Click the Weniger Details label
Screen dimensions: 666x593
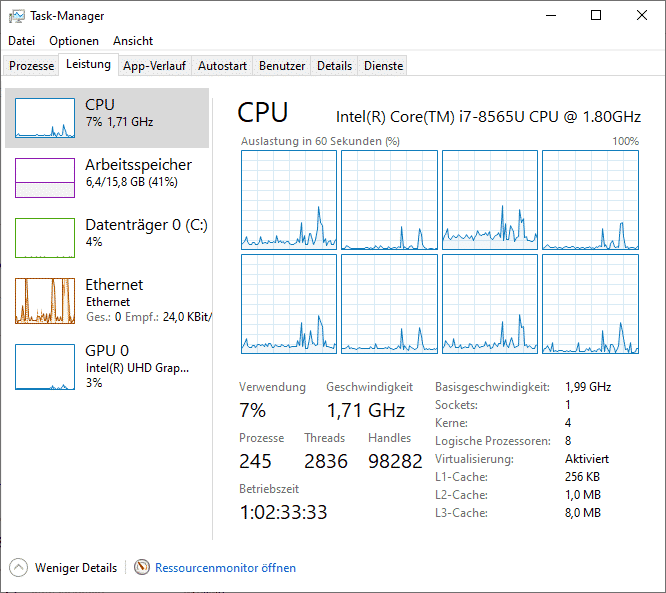click(76, 568)
